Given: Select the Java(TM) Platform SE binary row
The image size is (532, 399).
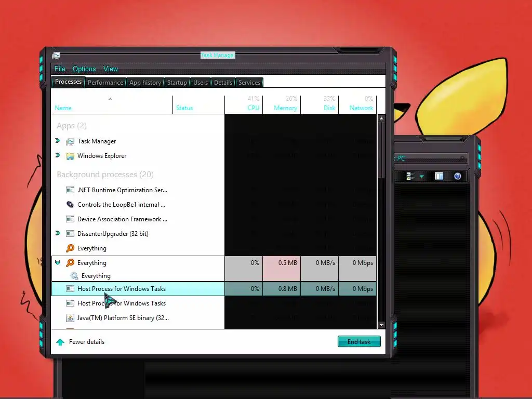Looking at the screenshot, I should click(214, 318).
